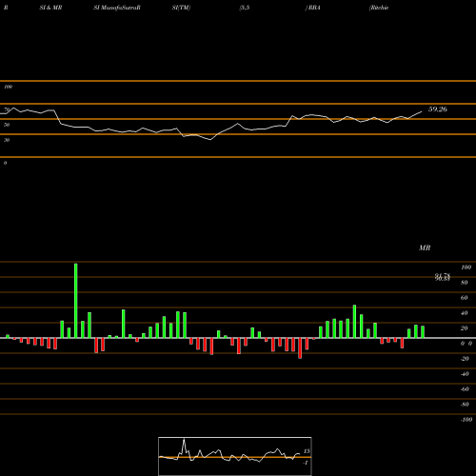Image resolution: width=476 pixels, height=476 pixels.
Task: Click the RSI axis label 100
Action: point(9,87)
